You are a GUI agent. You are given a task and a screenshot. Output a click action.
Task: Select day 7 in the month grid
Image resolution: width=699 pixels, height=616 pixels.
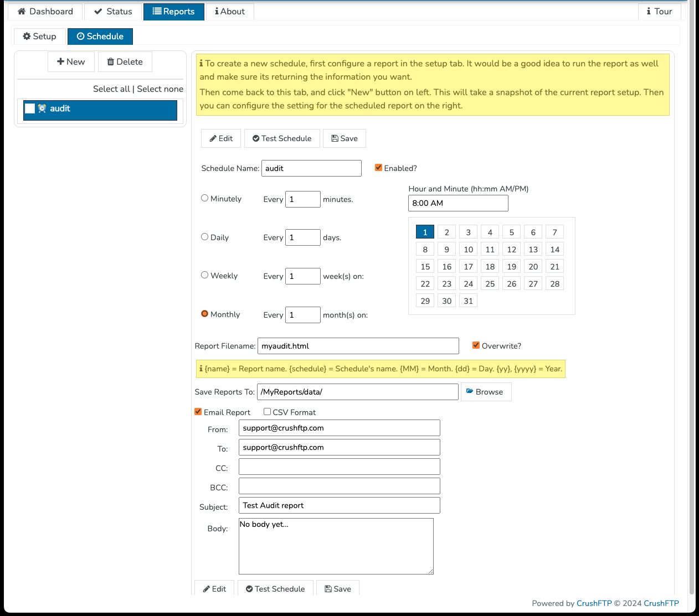click(554, 232)
